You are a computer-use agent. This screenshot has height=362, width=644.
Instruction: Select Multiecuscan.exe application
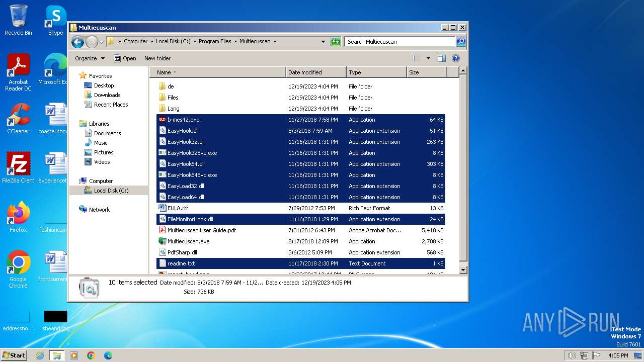tap(301, 241)
